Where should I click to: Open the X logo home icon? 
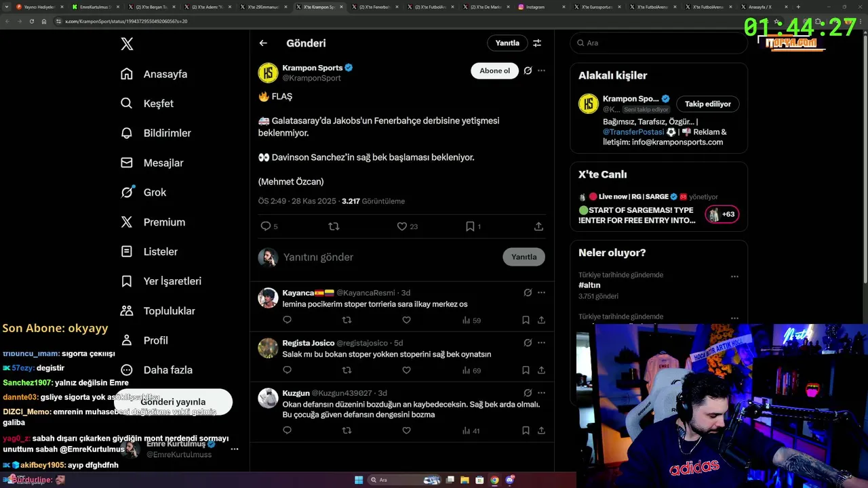click(x=127, y=44)
